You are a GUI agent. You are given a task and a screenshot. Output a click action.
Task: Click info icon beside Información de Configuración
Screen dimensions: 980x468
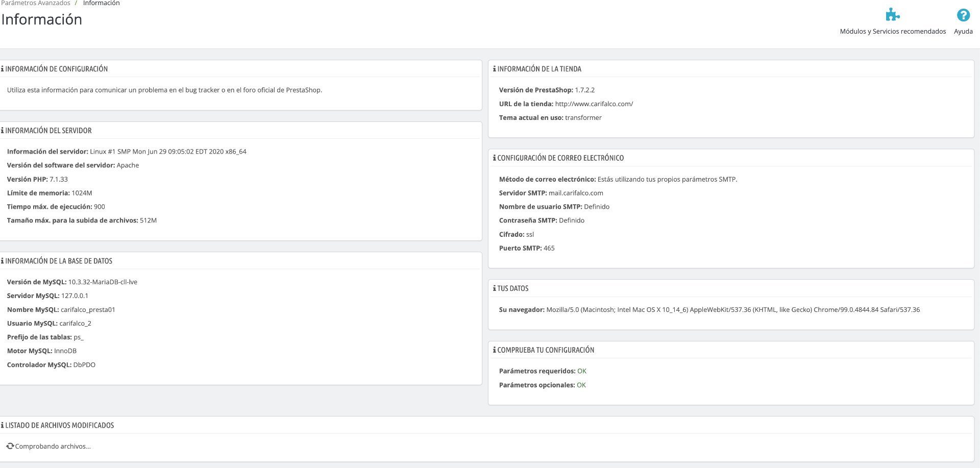click(2, 69)
